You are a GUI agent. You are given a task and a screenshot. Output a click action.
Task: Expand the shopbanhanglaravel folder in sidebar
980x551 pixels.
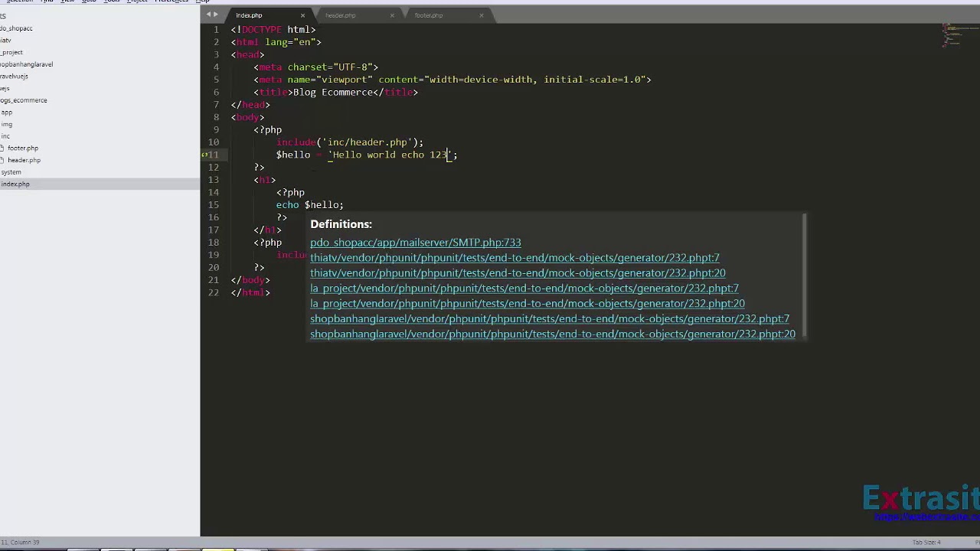coord(26,64)
